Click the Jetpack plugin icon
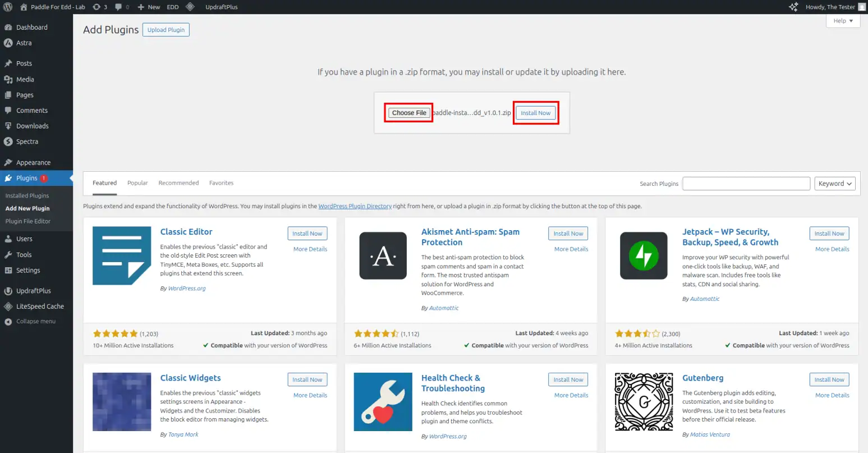Viewport: 868px width, 453px height. [x=644, y=255]
